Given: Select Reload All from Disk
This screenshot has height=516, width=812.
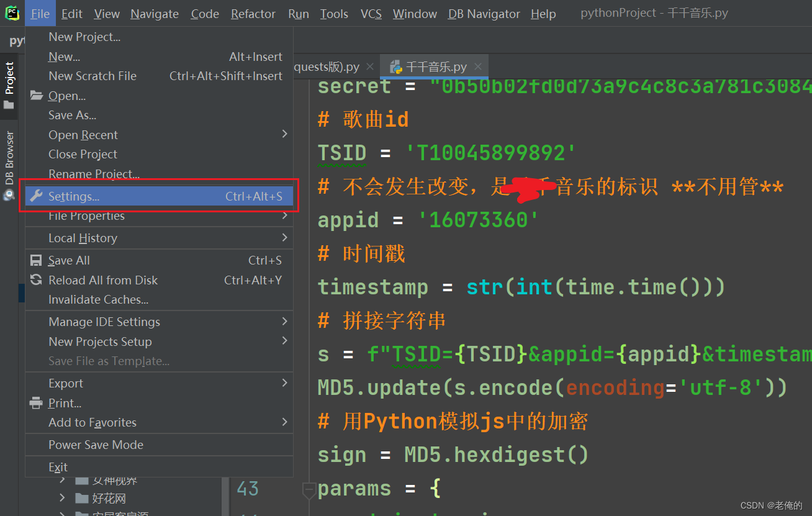Looking at the screenshot, I should click(160, 280).
